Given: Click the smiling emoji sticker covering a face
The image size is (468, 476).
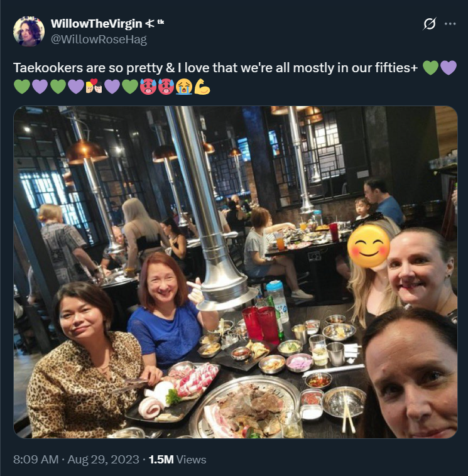Looking at the screenshot, I should click(368, 246).
